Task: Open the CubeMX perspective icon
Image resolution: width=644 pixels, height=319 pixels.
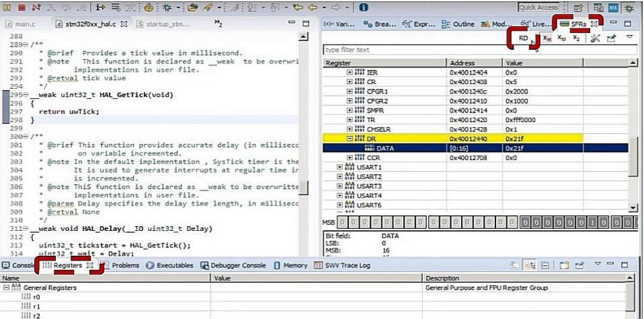Action: pyautogui.click(x=612, y=7)
